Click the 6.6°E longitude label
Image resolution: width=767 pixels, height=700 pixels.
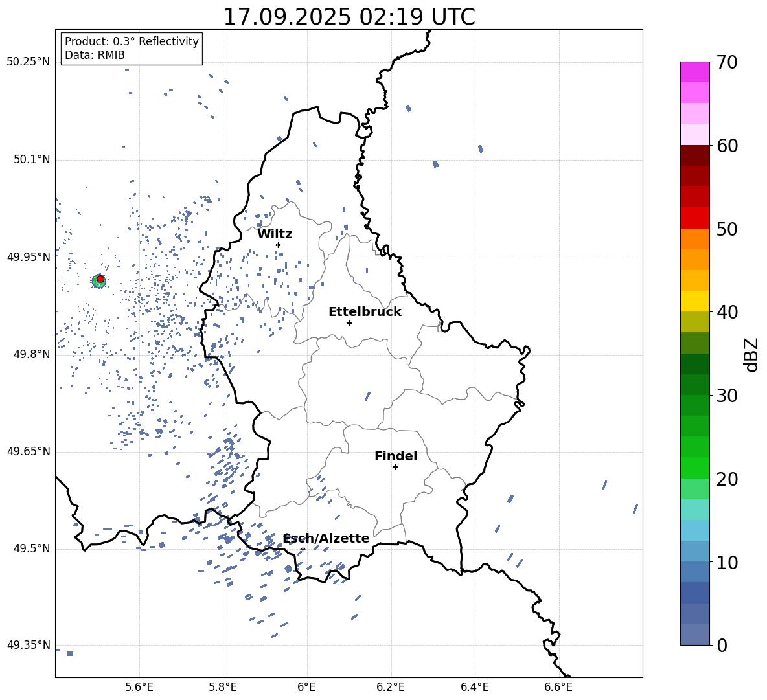coord(558,687)
